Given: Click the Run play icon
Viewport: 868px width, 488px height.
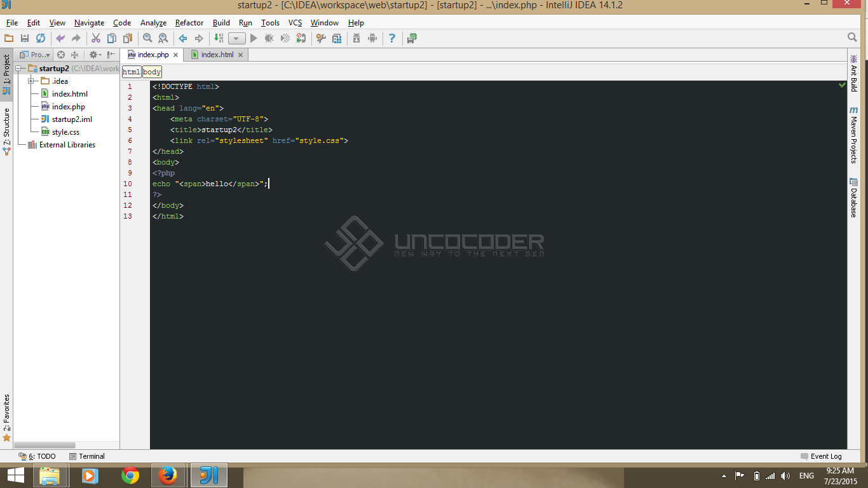Looking at the screenshot, I should point(254,38).
